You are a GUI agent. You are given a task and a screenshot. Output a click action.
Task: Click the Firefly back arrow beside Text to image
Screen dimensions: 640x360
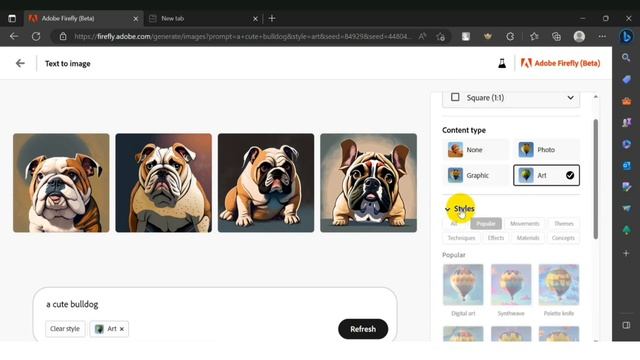[x=20, y=63]
